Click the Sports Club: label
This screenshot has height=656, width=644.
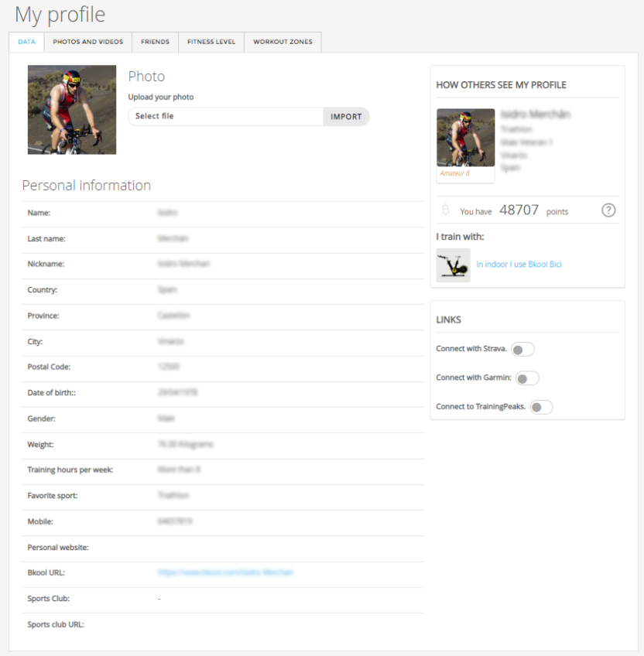49,599
